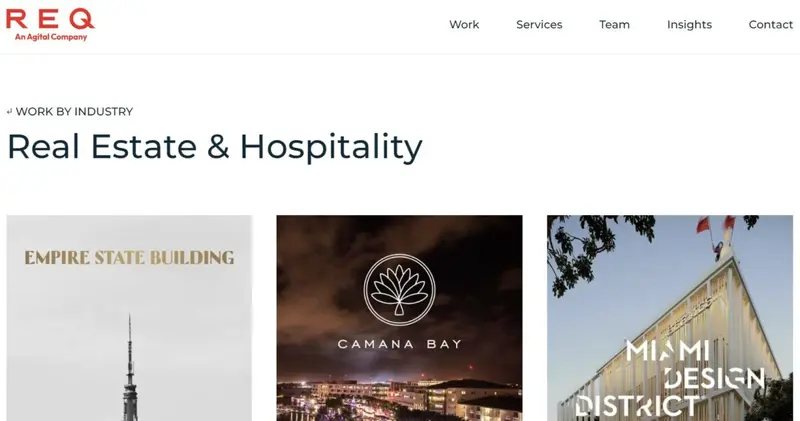This screenshot has width=800, height=421.
Task: Click the CAMANA BAY wordmark text
Action: pyautogui.click(x=399, y=344)
